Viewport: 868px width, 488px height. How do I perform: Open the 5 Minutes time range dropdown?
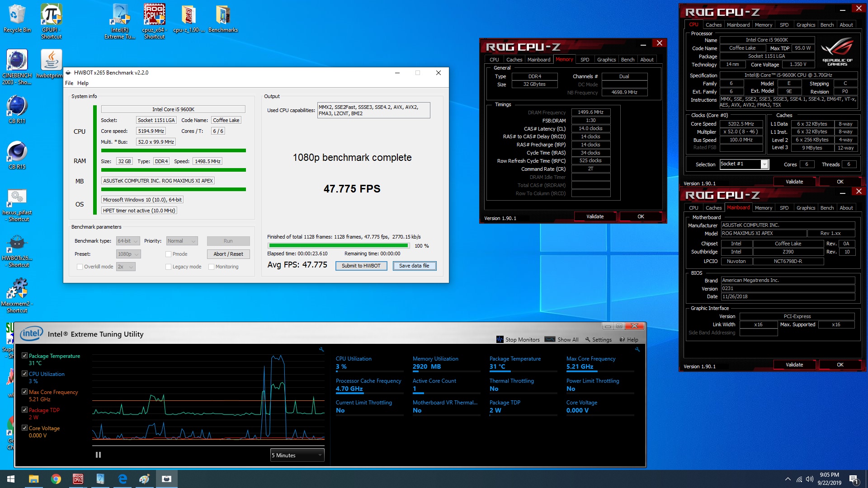coord(297,455)
